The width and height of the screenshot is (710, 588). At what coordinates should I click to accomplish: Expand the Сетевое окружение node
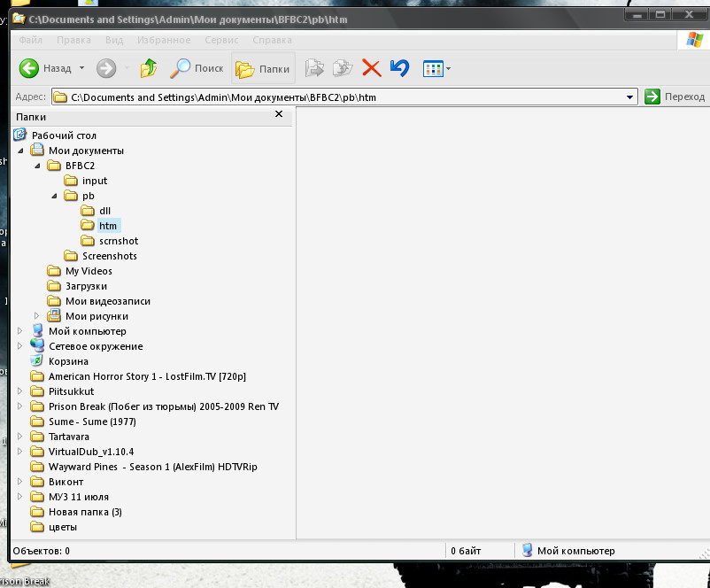[x=20, y=345]
